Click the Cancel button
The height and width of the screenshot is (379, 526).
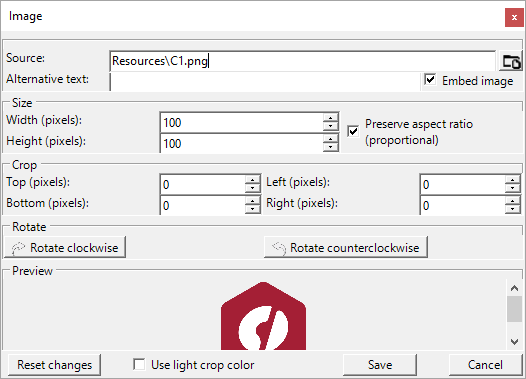pos(485,365)
